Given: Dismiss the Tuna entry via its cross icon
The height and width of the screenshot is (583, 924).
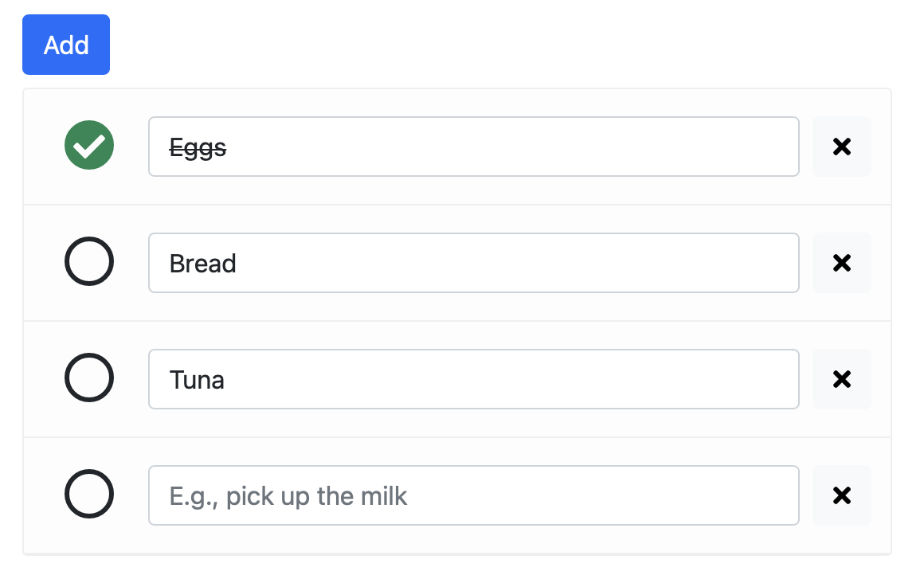Looking at the screenshot, I should tap(841, 379).
